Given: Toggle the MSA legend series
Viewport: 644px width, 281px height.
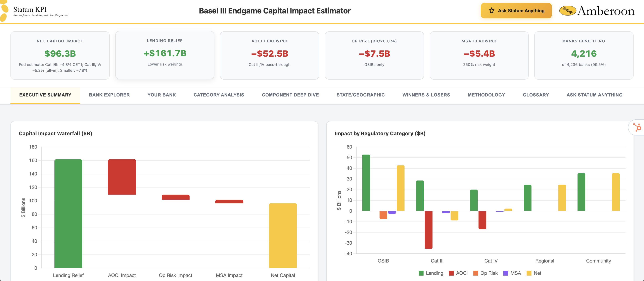Looking at the screenshot, I should 512,273.
